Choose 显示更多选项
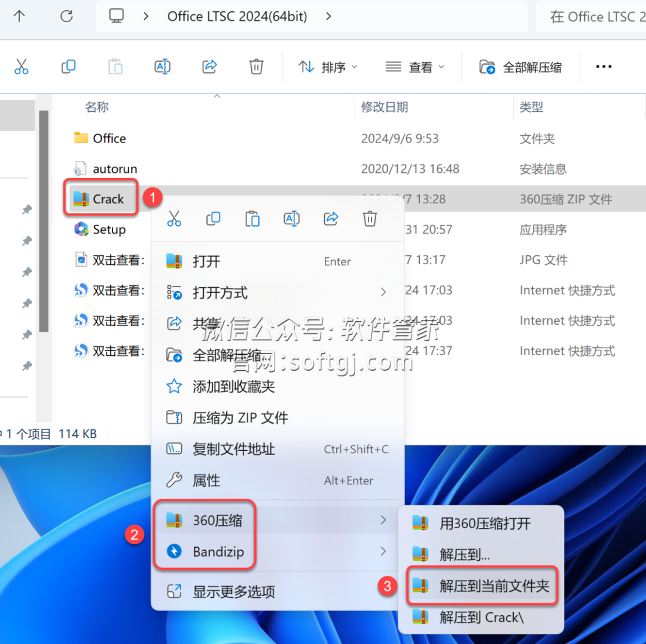This screenshot has width=646, height=644. coord(278,592)
